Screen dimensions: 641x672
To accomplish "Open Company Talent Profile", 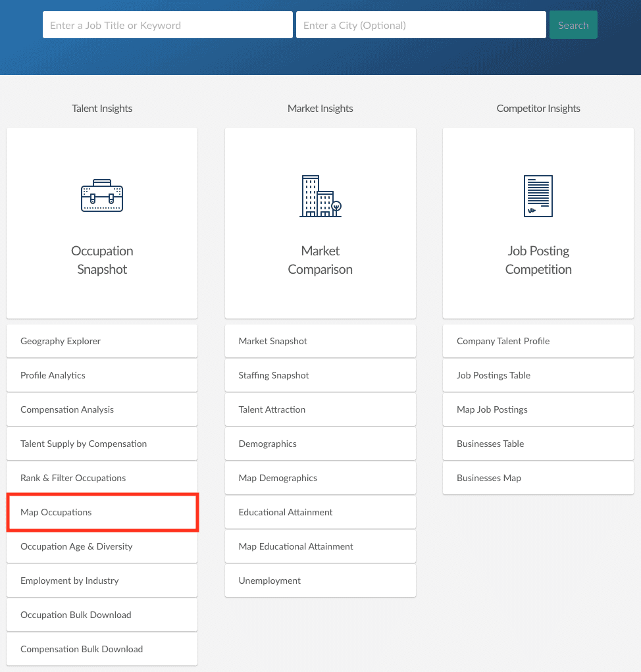I will click(x=538, y=341).
